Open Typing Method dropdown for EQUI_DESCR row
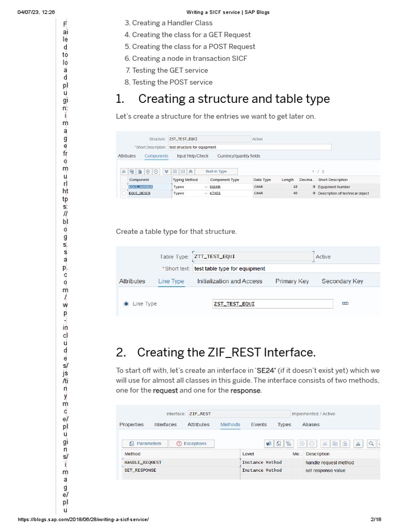 (x=206, y=193)
